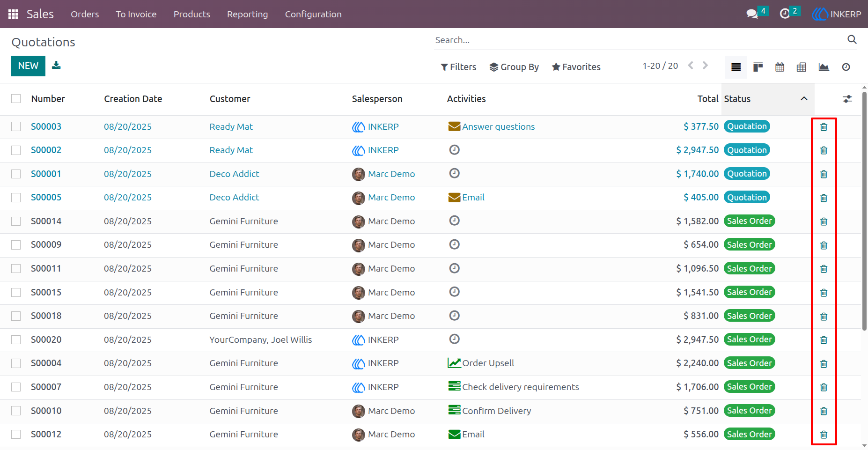Tick the select-all checkbox in the header
Viewport: 868px width, 450px height.
pyautogui.click(x=16, y=99)
